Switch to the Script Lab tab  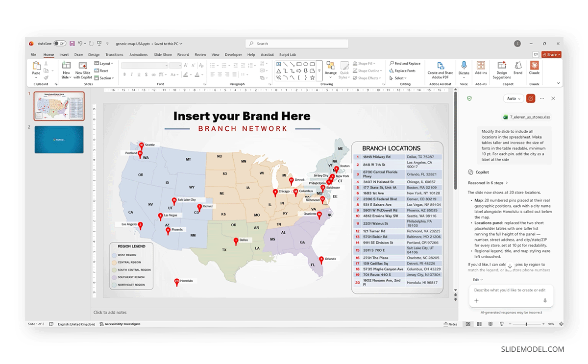288,55
